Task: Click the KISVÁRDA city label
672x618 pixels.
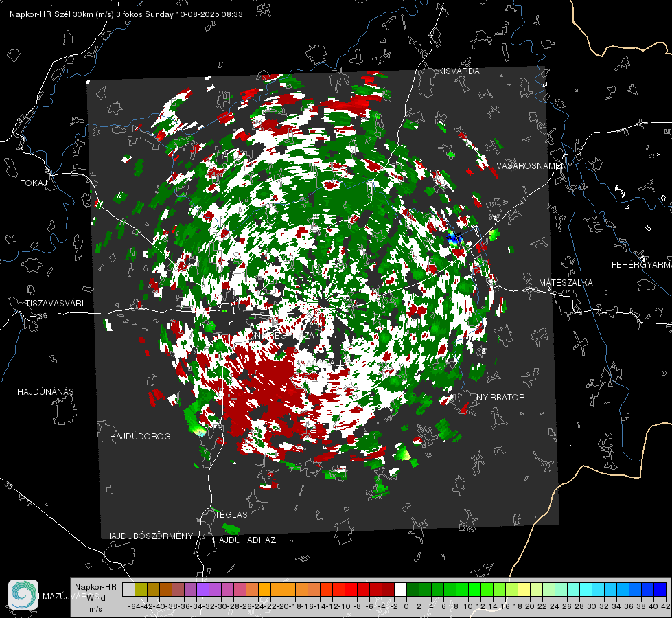Action: pos(459,71)
